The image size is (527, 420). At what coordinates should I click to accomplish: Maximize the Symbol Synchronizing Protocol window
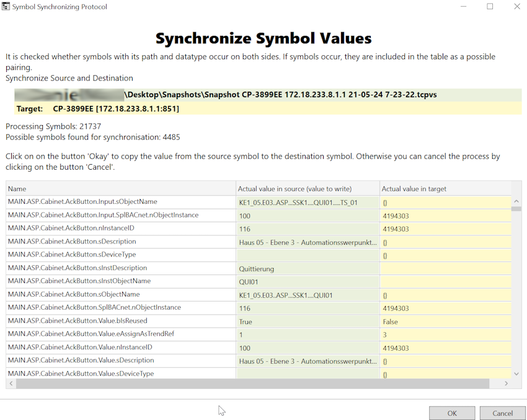pyautogui.click(x=490, y=6)
